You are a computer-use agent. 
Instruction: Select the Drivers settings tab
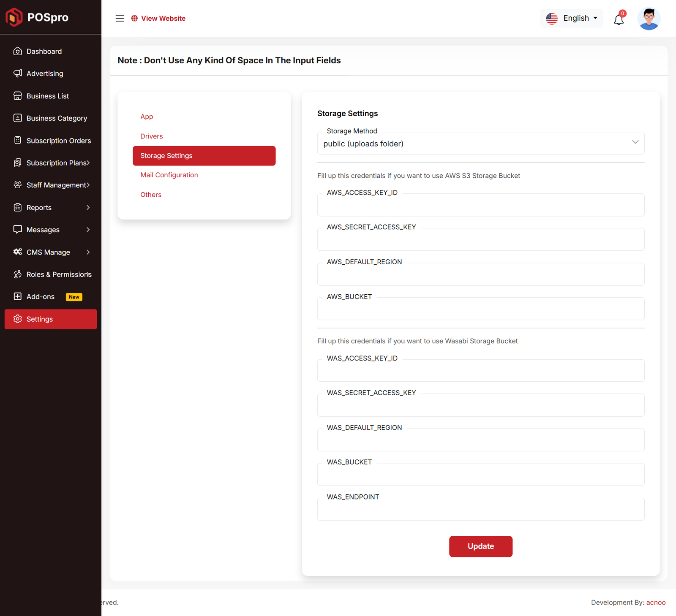pyautogui.click(x=151, y=136)
